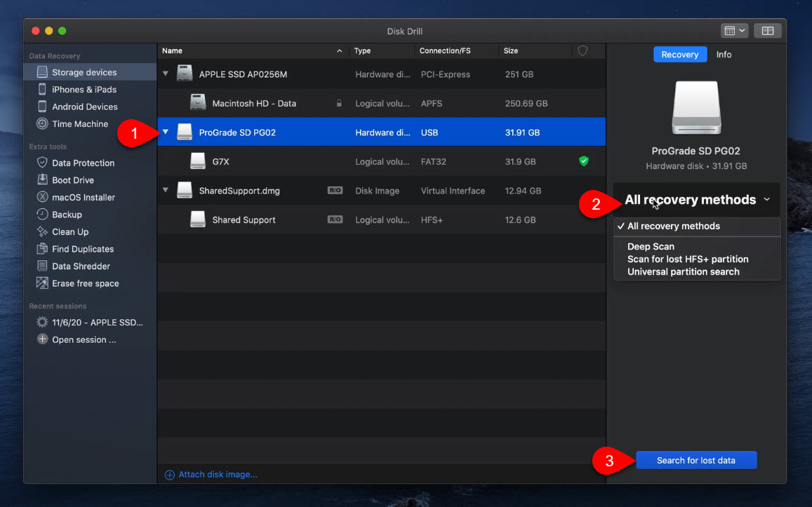Click R/O badge on SharedSupport.dmg row
Screen dimensions: 812x507
pyautogui.click(x=335, y=190)
